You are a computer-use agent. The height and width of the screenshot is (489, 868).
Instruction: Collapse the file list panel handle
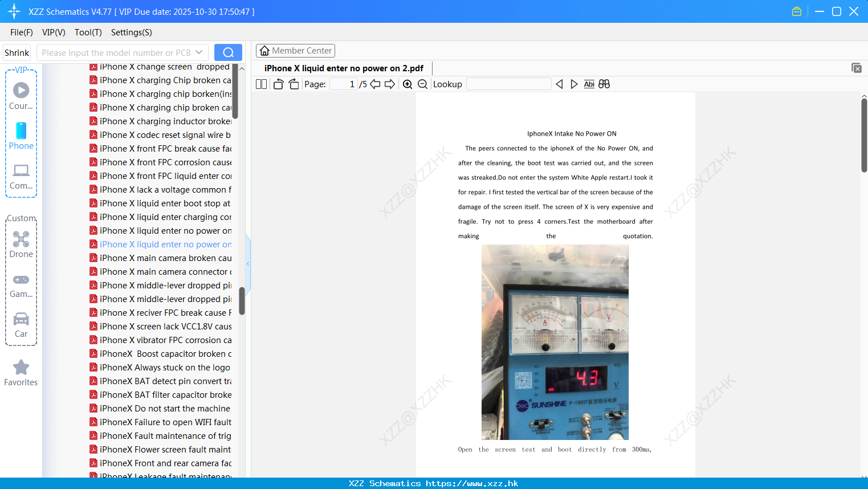pyautogui.click(x=248, y=264)
